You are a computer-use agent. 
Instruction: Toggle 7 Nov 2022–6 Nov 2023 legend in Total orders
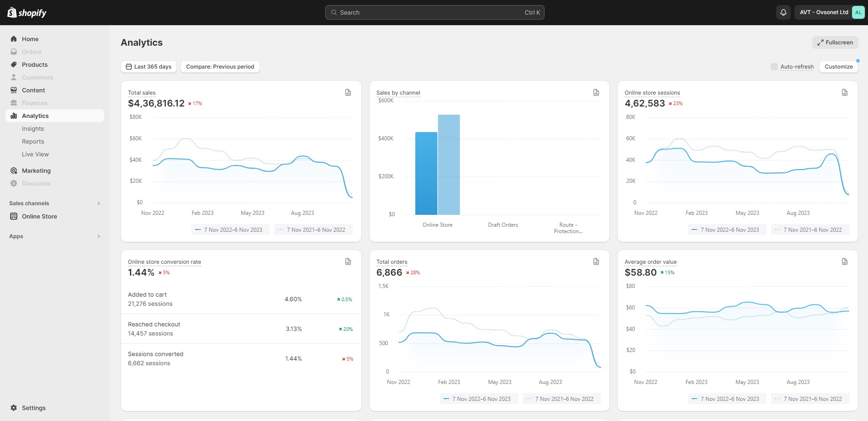pos(478,399)
